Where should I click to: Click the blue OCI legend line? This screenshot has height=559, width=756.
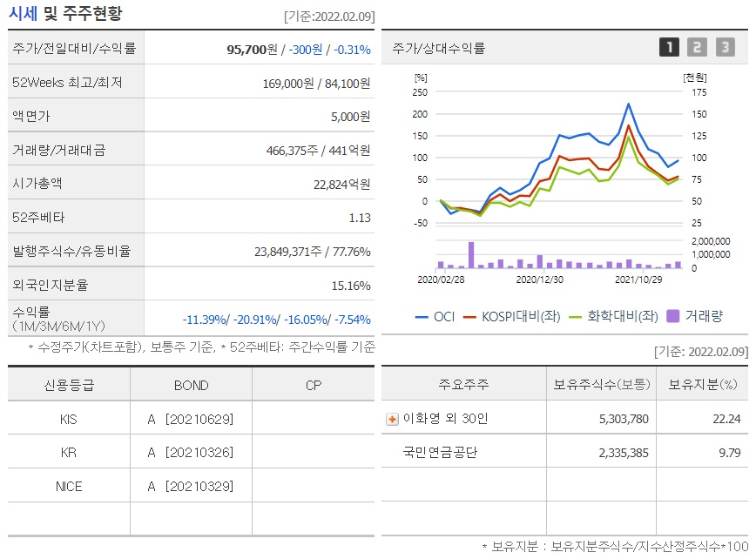tap(422, 317)
